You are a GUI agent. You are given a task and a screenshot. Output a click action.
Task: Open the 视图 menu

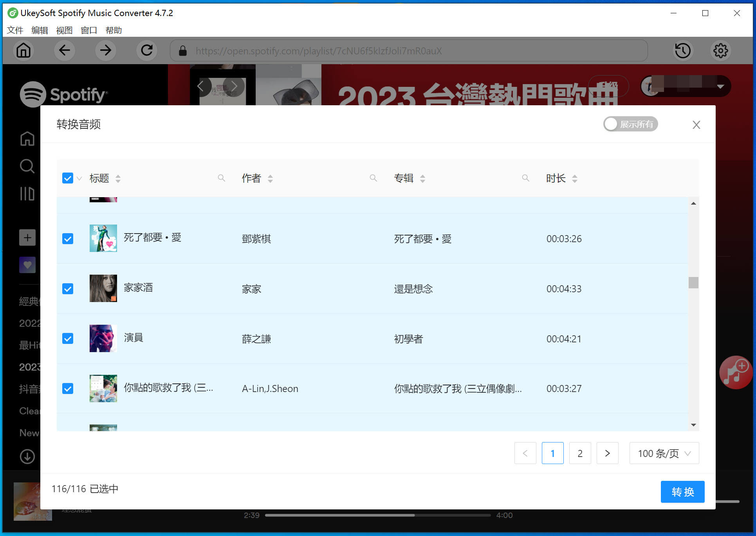pos(64,30)
